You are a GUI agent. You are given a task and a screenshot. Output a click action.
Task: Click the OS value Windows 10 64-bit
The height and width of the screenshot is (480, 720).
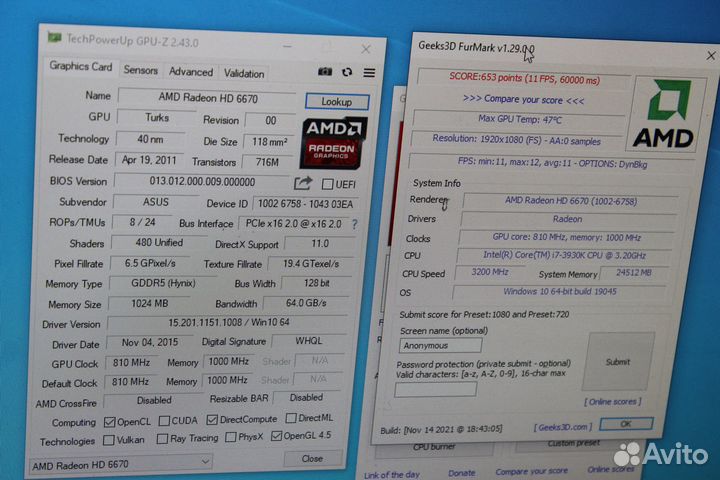(x=560, y=292)
